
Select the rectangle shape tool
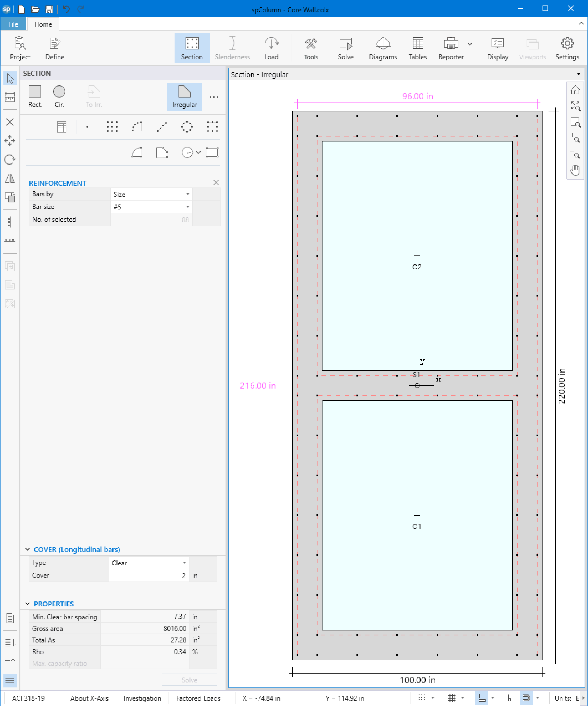212,152
